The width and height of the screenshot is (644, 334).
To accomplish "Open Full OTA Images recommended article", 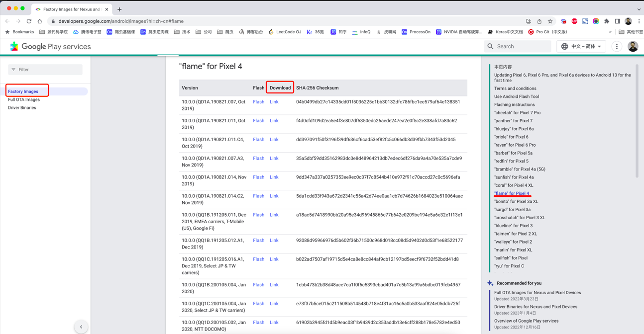I will [x=537, y=293].
